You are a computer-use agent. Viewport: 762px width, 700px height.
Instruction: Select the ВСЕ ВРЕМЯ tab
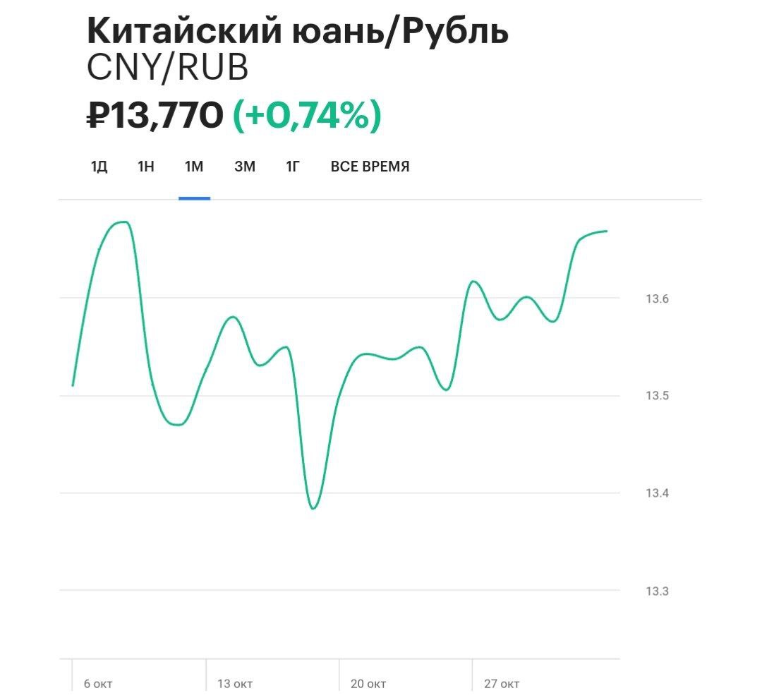[x=370, y=167]
